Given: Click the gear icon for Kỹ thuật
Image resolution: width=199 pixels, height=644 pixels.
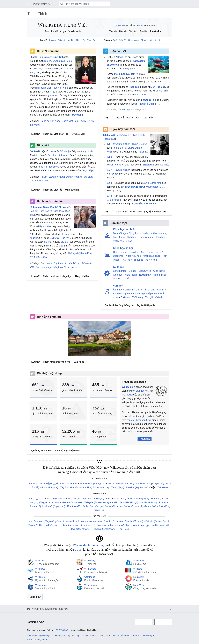Looking at the screenshot, I should point(107,273).
